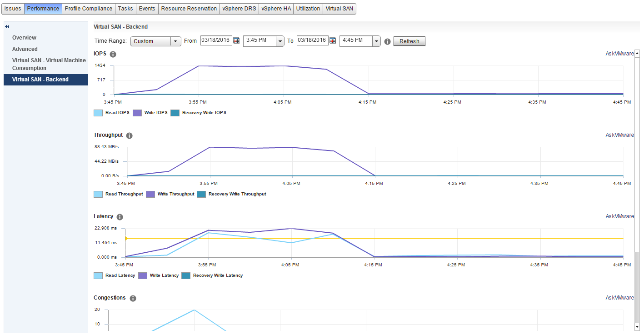Click the info icon beside Latency heading
Image resolution: width=644 pixels, height=335 pixels.
click(x=120, y=217)
